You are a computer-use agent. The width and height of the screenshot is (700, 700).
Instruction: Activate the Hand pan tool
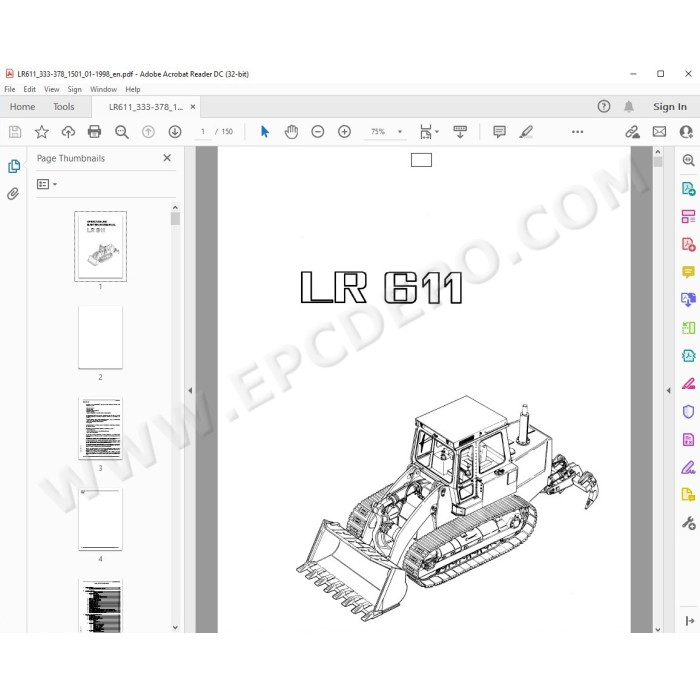(x=291, y=132)
